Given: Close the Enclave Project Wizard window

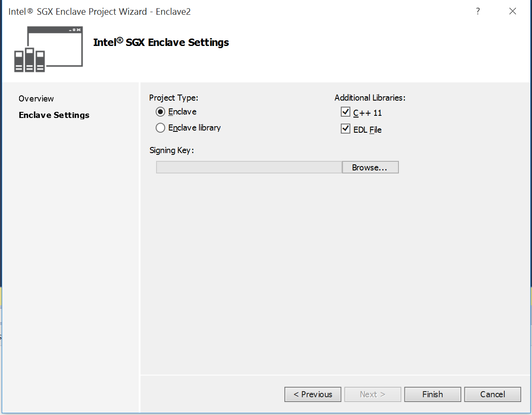Looking at the screenshot, I should coord(512,11).
